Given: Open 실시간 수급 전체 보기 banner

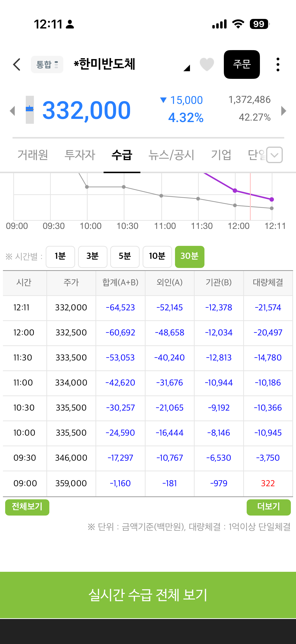Looking at the screenshot, I should pos(148,595).
